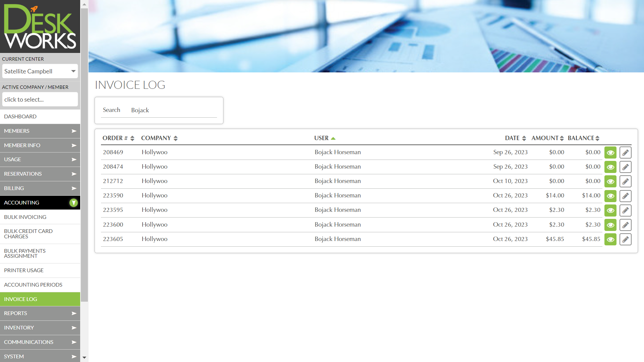
Task: Click the DeskWorks logo
Action: click(40, 26)
